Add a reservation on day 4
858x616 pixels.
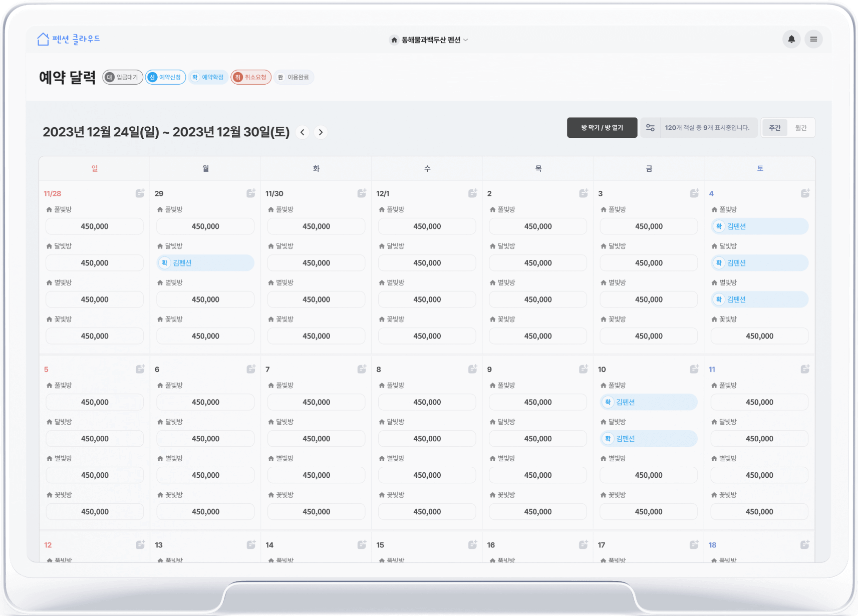(x=805, y=193)
